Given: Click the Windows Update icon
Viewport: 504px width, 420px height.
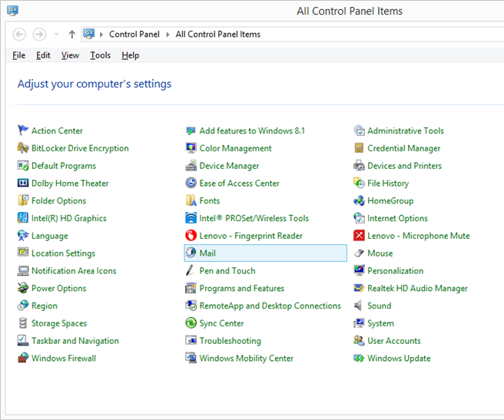Looking at the screenshot, I should click(359, 359).
